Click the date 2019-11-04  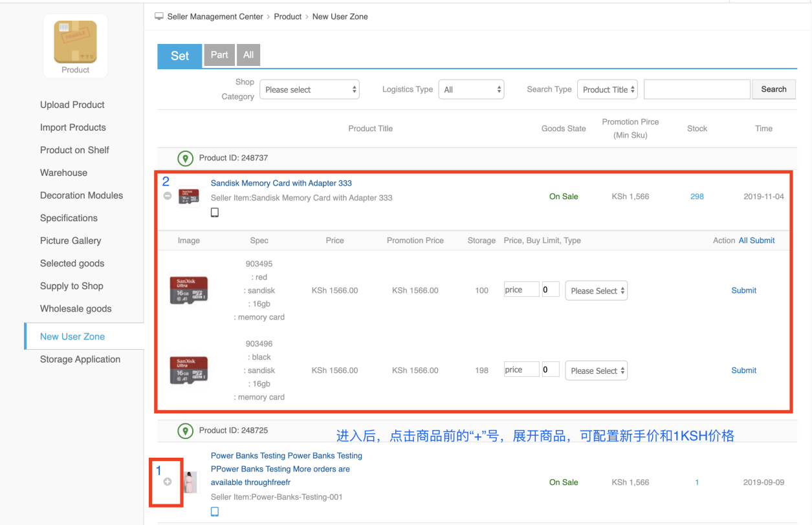coord(763,197)
